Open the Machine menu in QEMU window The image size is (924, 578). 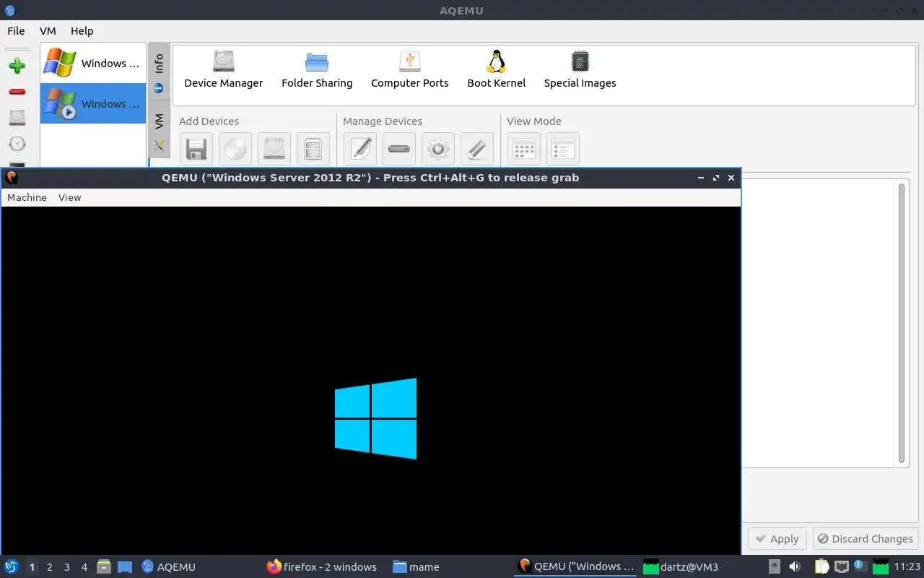27,197
